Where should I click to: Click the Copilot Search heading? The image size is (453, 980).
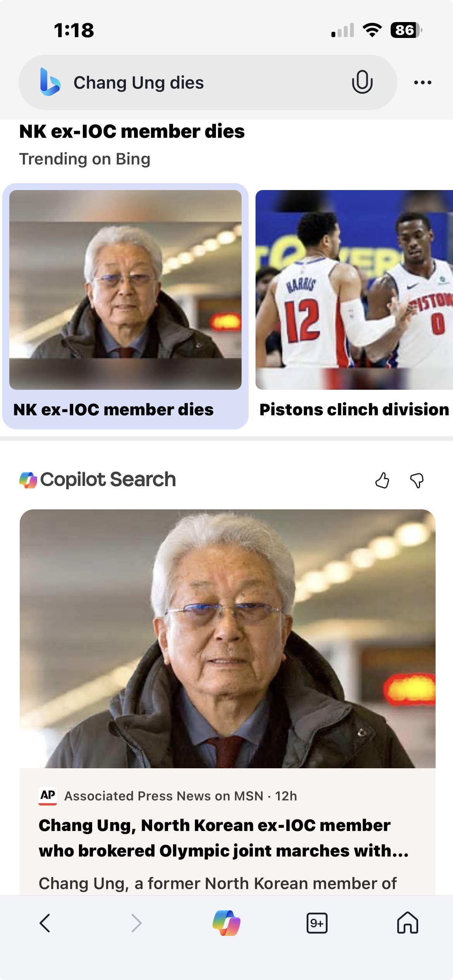(108, 480)
